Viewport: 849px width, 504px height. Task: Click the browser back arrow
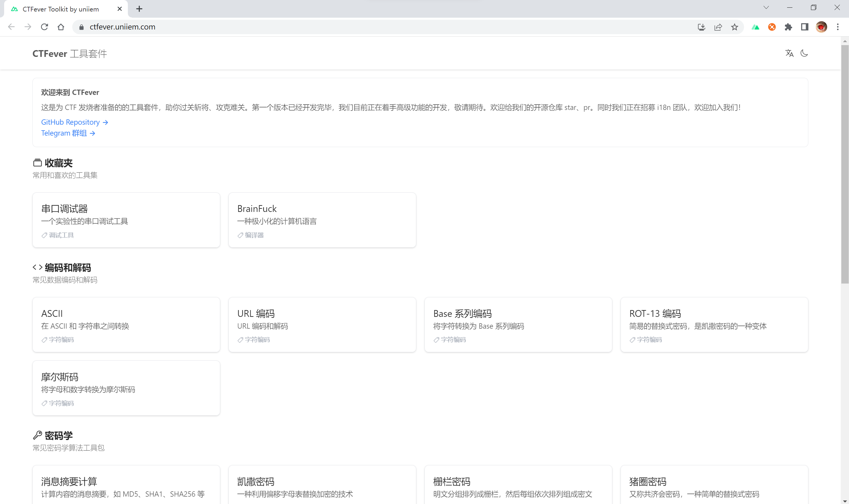[x=11, y=27]
